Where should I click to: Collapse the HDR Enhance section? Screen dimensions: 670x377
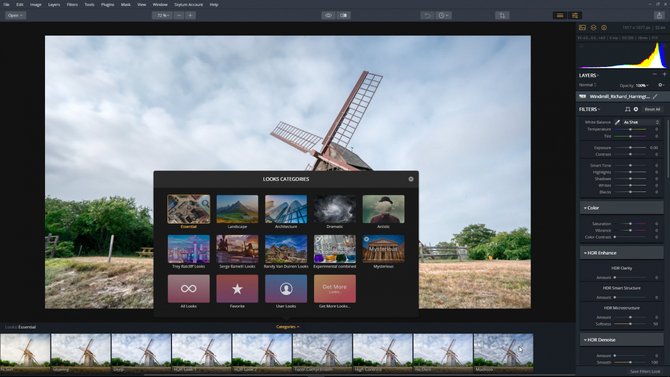[621, 253]
